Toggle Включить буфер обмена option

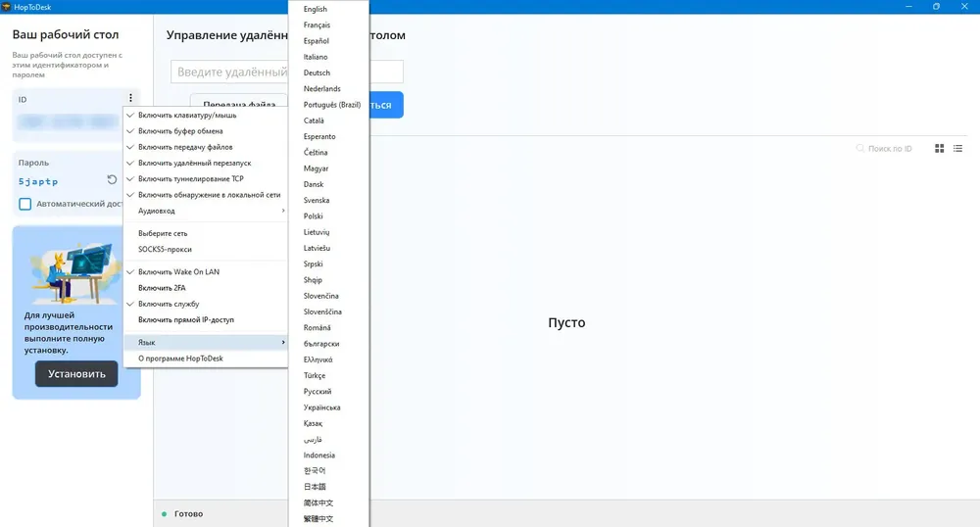(x=206, y=131)
